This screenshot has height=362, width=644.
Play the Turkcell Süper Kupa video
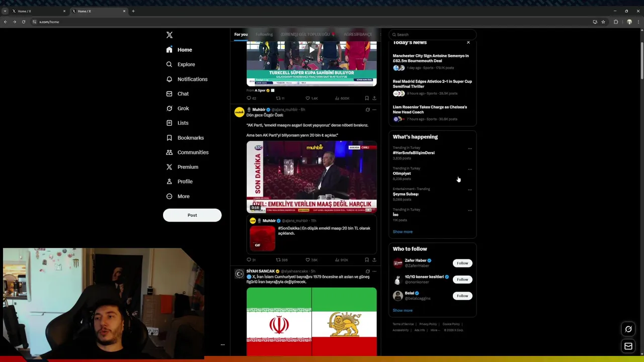click(x=311, y=50)
